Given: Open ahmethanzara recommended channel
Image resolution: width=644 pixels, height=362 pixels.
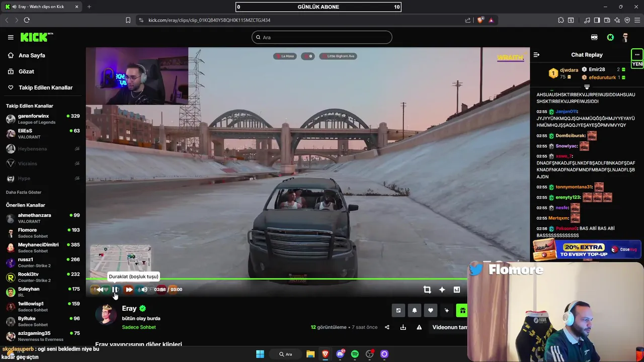Looking at the screenshot, I should (43, 218).
